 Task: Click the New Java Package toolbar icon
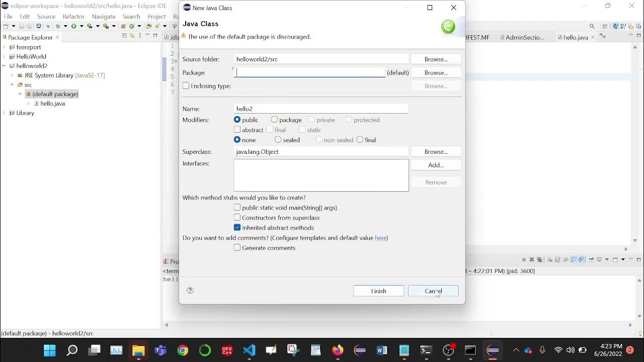pos(123,26)
